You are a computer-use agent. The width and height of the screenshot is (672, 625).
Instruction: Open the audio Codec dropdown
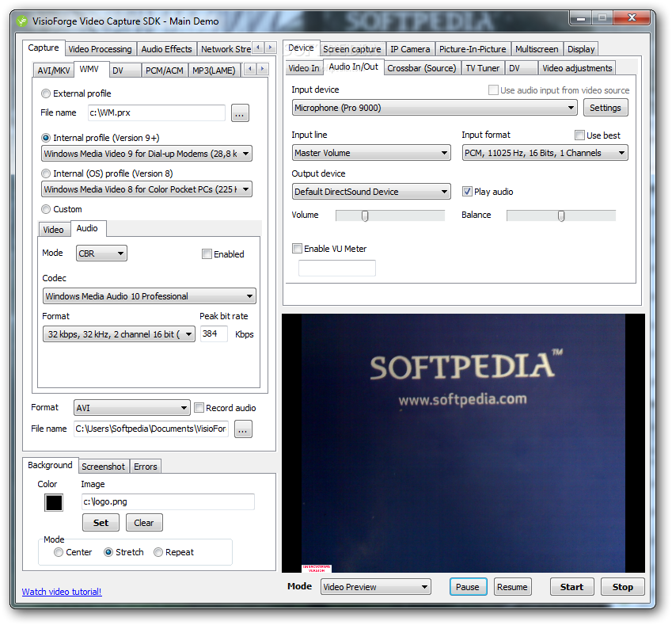click(149, 296)
